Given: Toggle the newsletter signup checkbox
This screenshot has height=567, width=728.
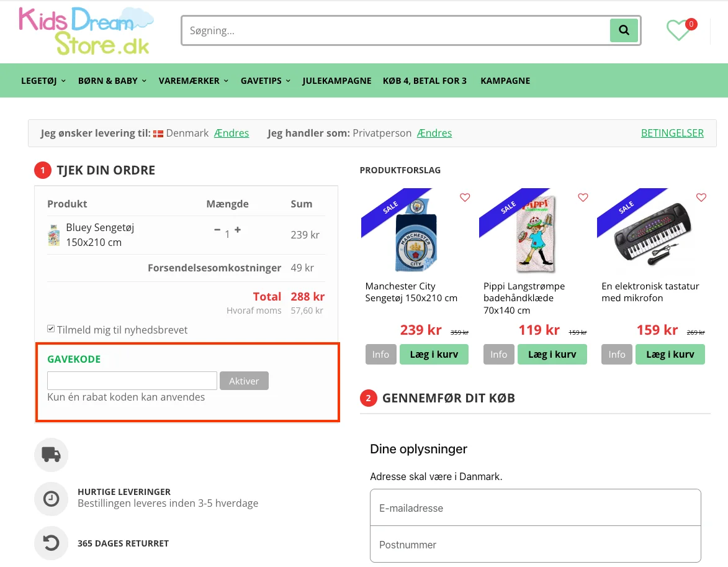Looking at the screenshot, I should 51,329.
